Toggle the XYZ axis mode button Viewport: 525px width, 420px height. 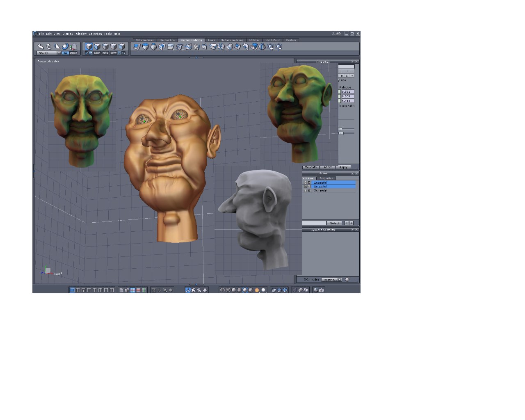tap(66, 53)
